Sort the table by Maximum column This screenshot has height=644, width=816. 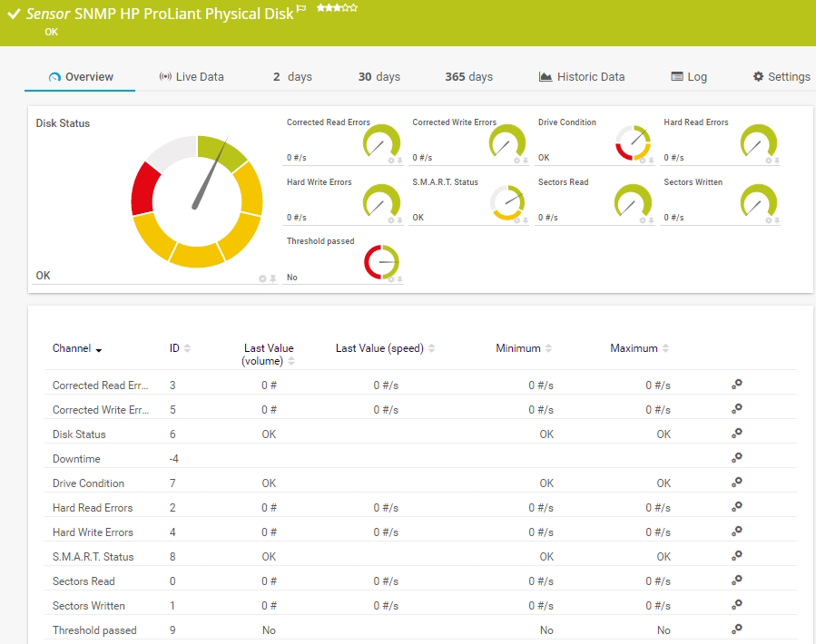(640, 348)
